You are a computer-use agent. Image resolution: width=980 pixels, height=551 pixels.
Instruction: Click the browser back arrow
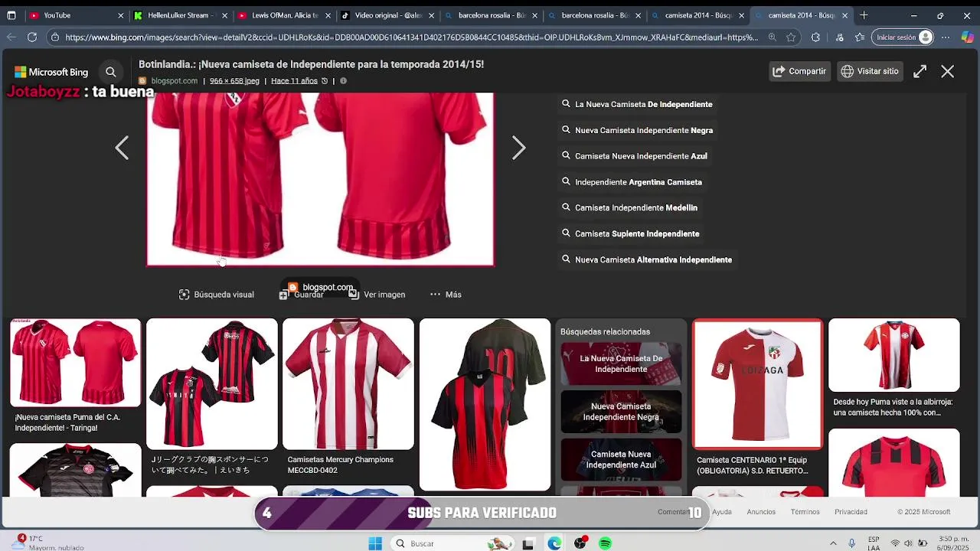click(11, 37)
